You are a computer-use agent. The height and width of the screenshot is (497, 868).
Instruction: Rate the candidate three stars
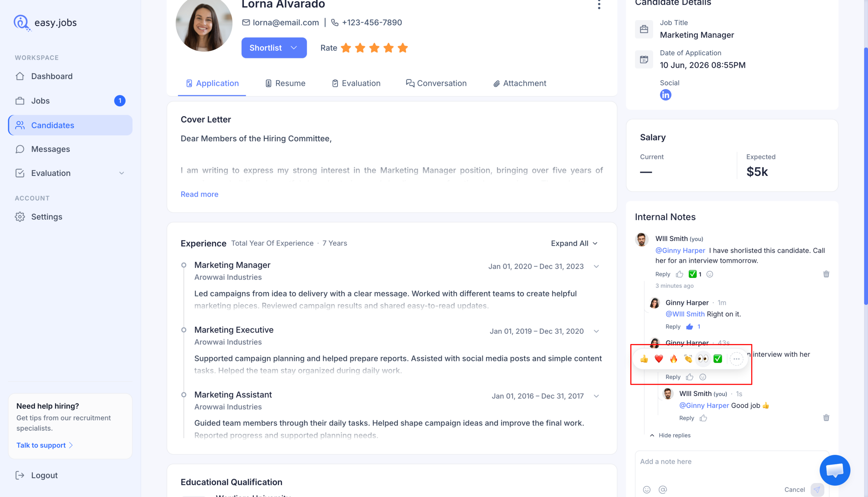tap(374, 48)
